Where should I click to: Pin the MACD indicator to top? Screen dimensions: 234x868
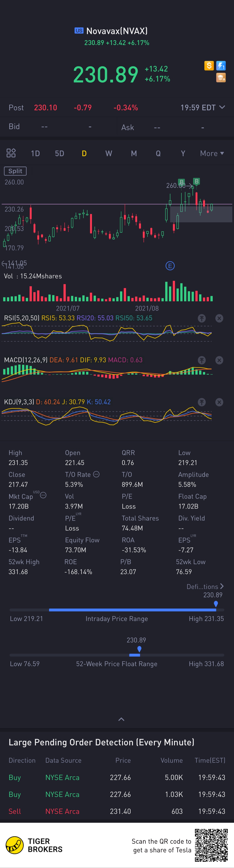(202, 360)
